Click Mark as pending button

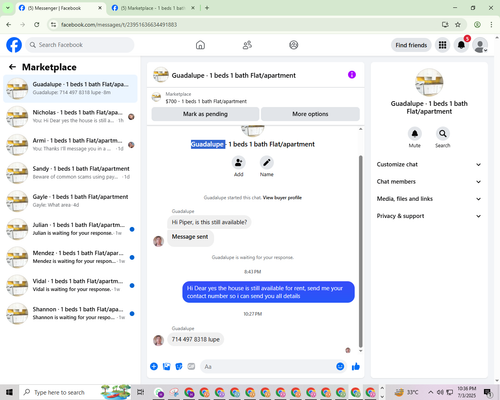[x=205, y=114]
